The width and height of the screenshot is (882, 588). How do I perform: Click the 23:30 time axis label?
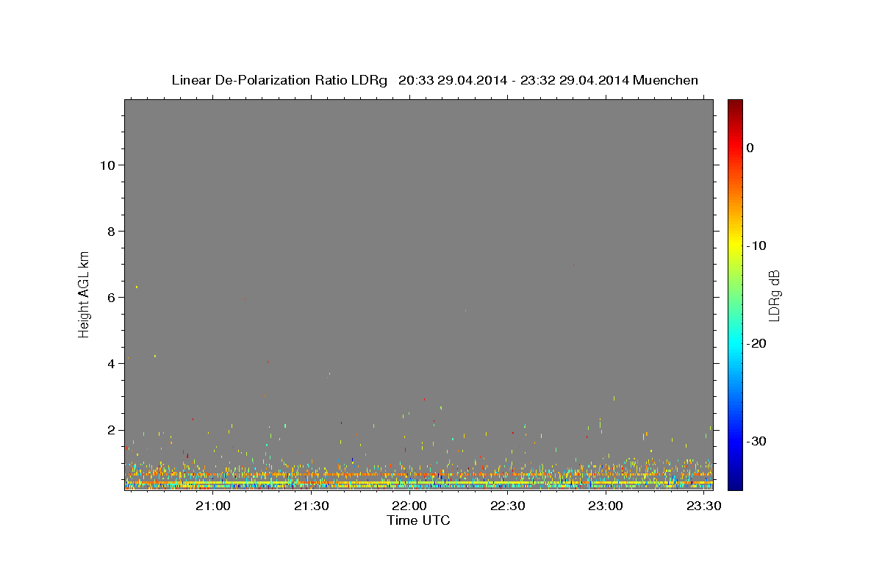click(x=703, y=506)
